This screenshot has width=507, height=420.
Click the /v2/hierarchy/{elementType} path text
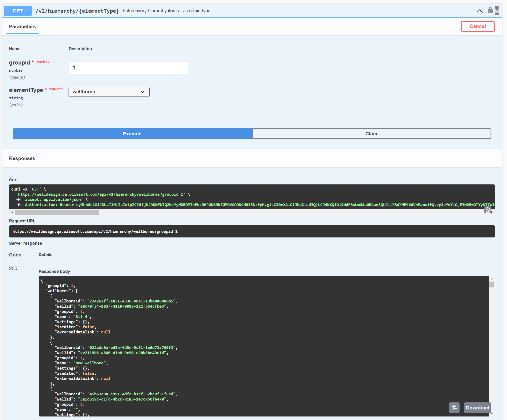(77, 11)
